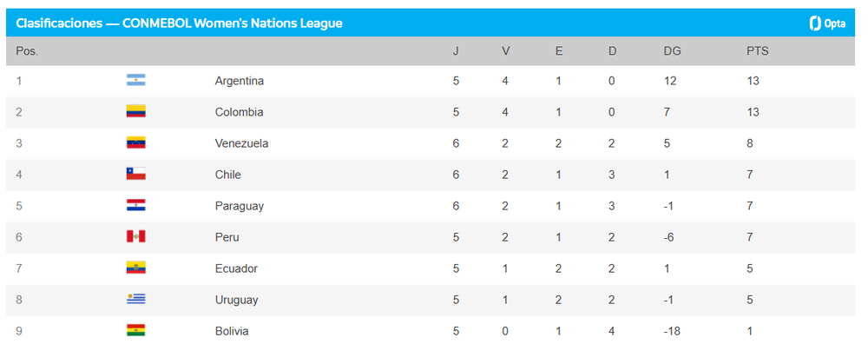
Task: Select the Bolivia team name
Action: [232, 331]
